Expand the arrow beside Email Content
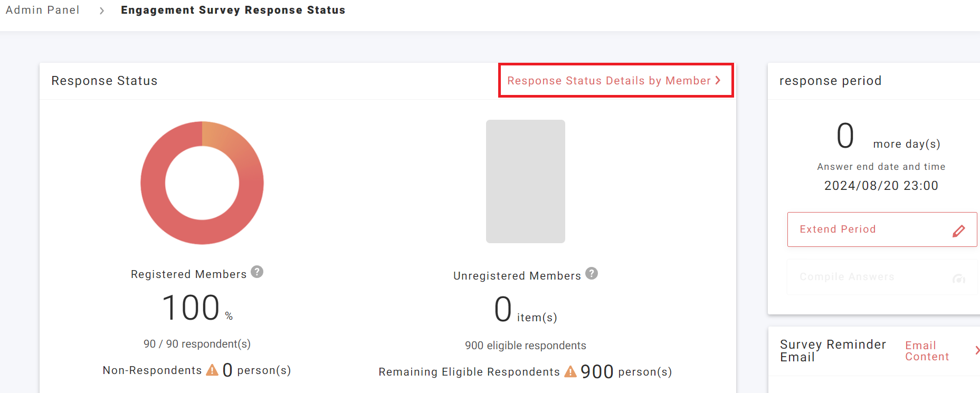Viewport: 980px width, 393px height. [x=976, y=350]
